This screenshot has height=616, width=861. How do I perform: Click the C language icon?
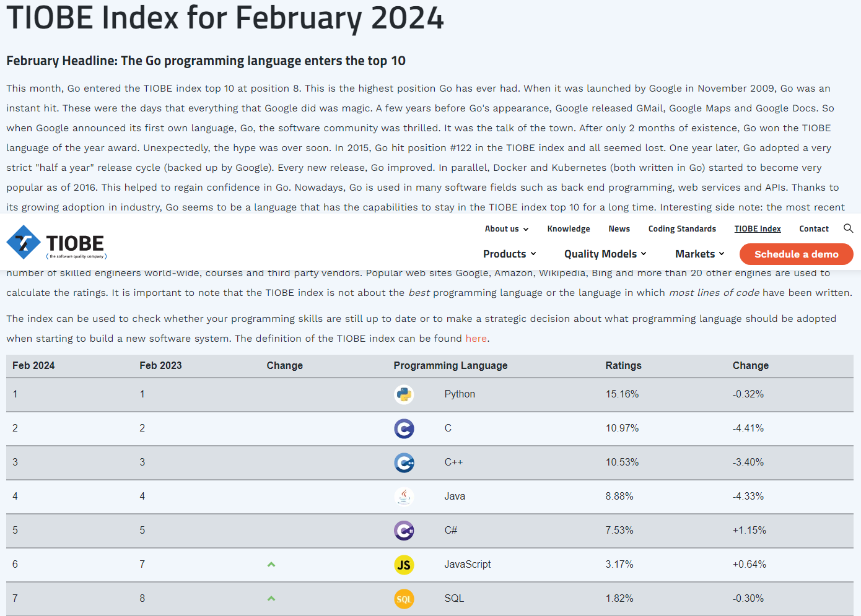(404, 428)
